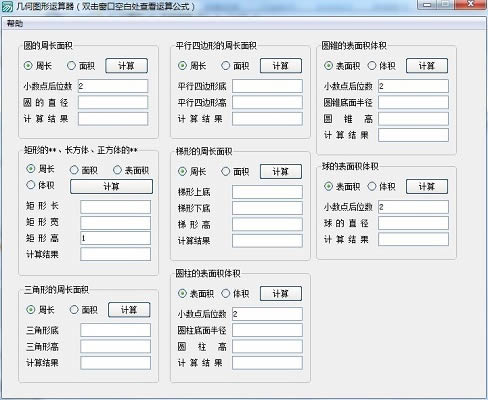
Task: Click the 平行四边形底 input field
Action: 267,86
